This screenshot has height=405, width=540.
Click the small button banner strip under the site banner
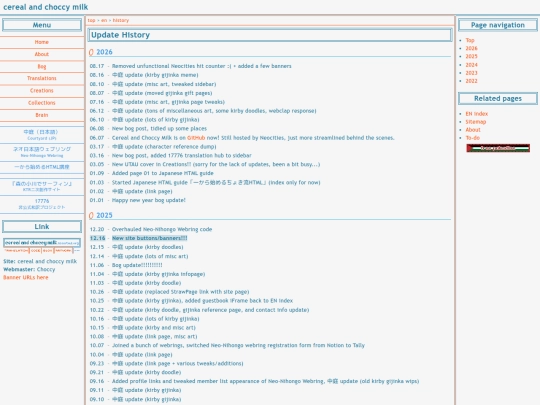coord(42,251)
